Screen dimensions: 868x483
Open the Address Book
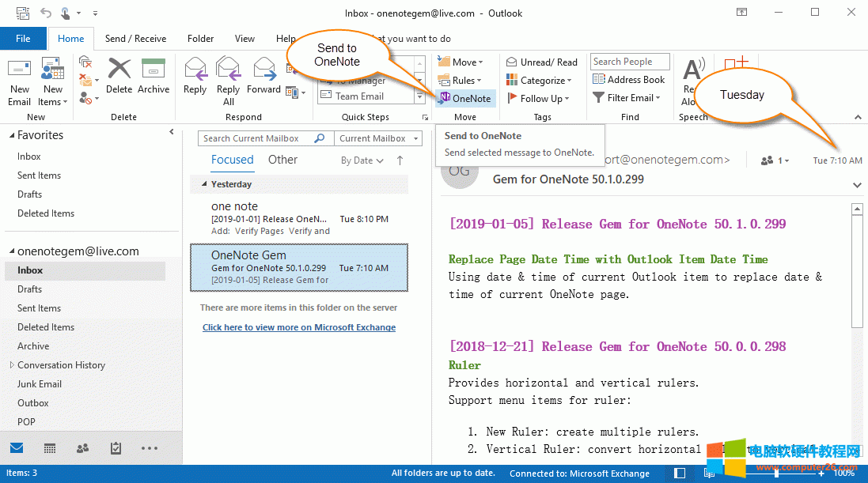(x=629, y=79)
